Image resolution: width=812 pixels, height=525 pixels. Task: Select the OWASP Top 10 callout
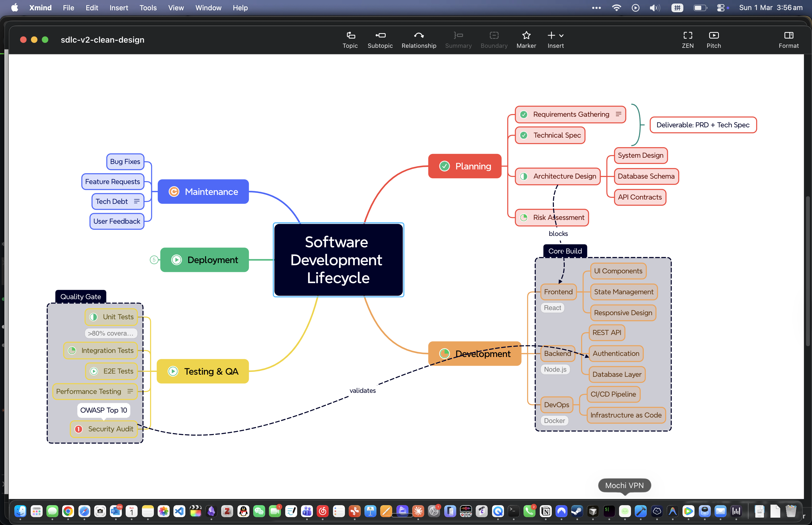click(x=104, y=410)
